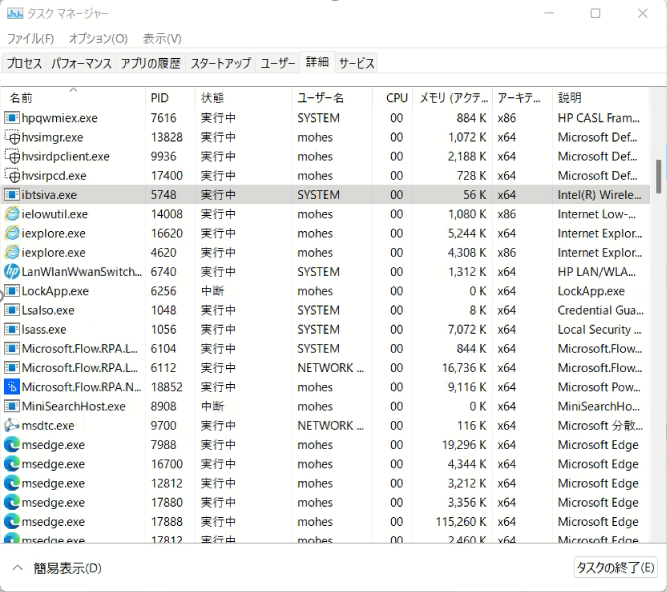The image size is (667, 592).
Task: Click the vertical scrollbar thumb
Action: (x=658, y=176)
